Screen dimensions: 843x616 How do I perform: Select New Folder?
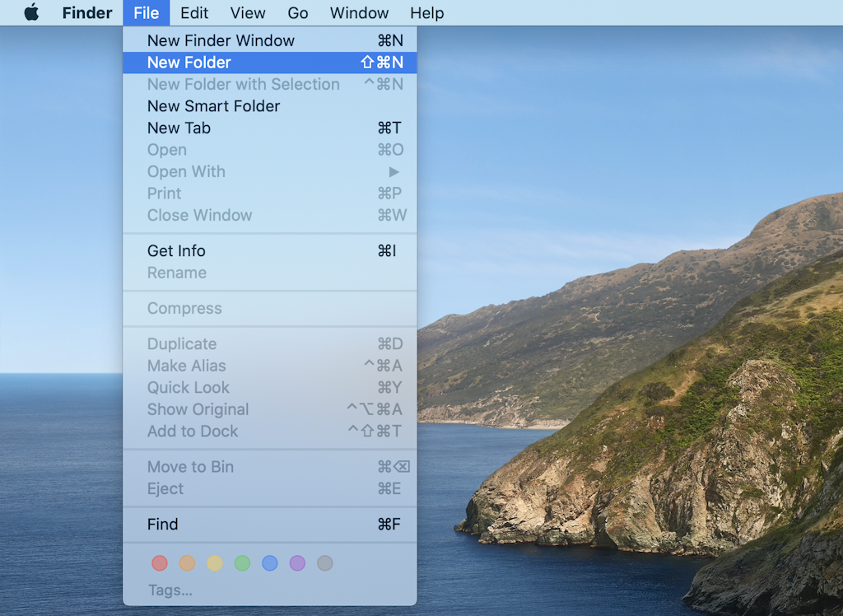(x=190, y=62)
